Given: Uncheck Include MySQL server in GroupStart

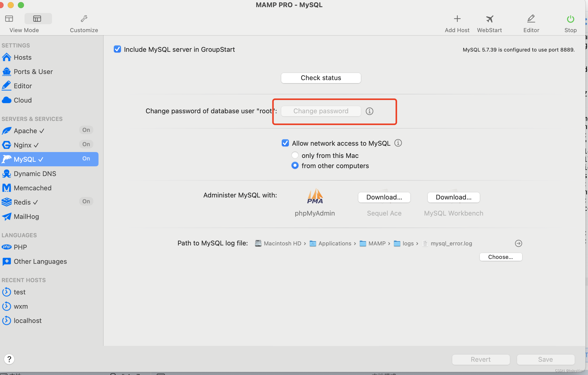Looking at the screenshot, I should (x=117, y=49).
